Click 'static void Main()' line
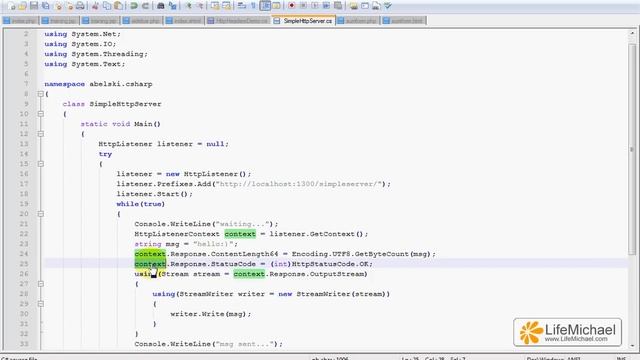640x360 pixels. (x=120, y=124)
